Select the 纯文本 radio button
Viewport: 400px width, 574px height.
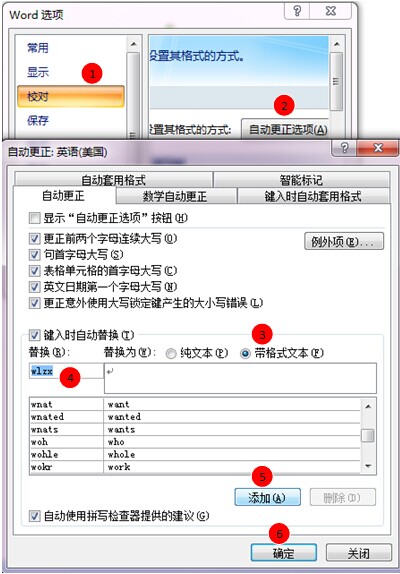[x=171, y=354]
